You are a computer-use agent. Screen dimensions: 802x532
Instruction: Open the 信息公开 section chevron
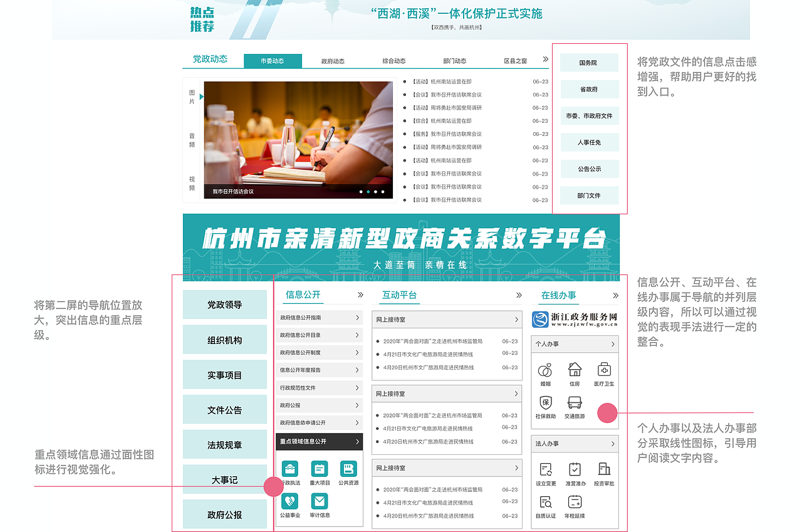pyautogui.click(x=360, y=295)
